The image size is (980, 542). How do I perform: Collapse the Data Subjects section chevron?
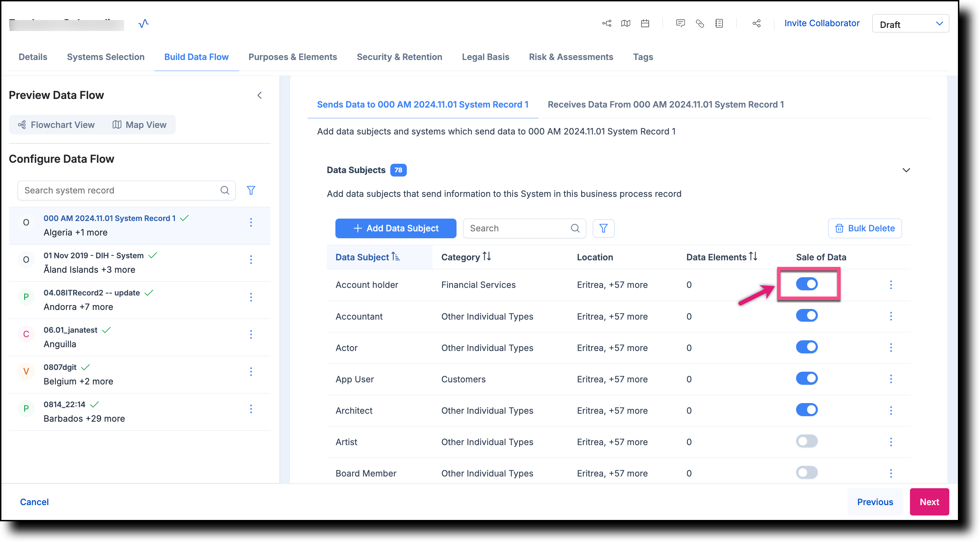(x=906, y=170)
